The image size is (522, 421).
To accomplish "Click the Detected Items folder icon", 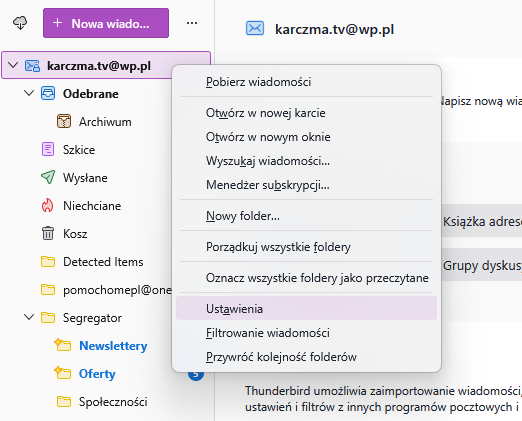I will click(48, 261).
